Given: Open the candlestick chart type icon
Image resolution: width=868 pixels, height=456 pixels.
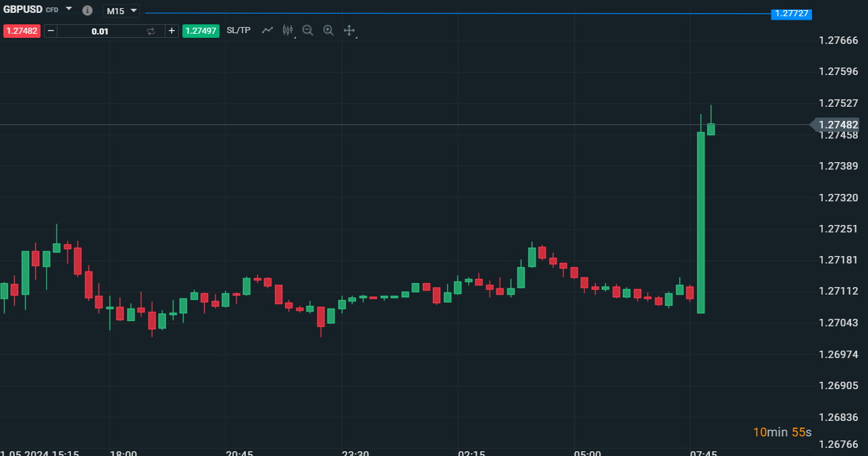Looking at the screenshot, I should click(288, 30).
